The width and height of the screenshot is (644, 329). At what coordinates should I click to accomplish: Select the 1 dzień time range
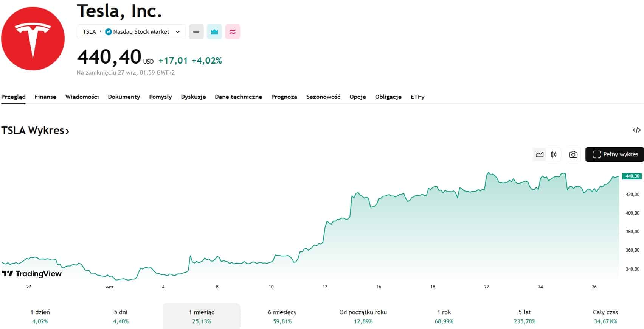coord(40,317)
